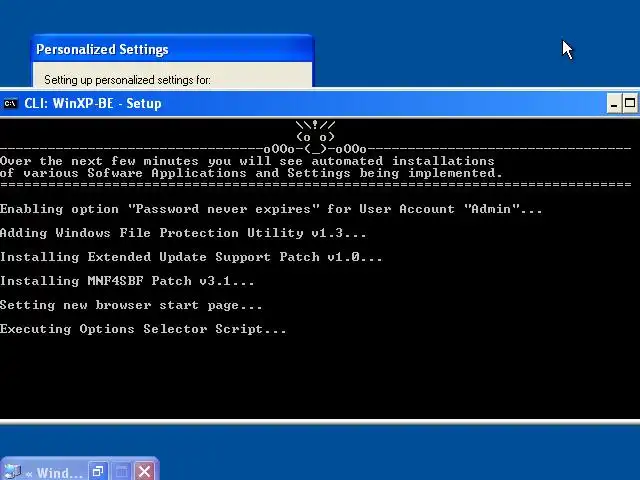Click the minimized "Wind..." window title
Screen dimensions: 640x480
60,473
